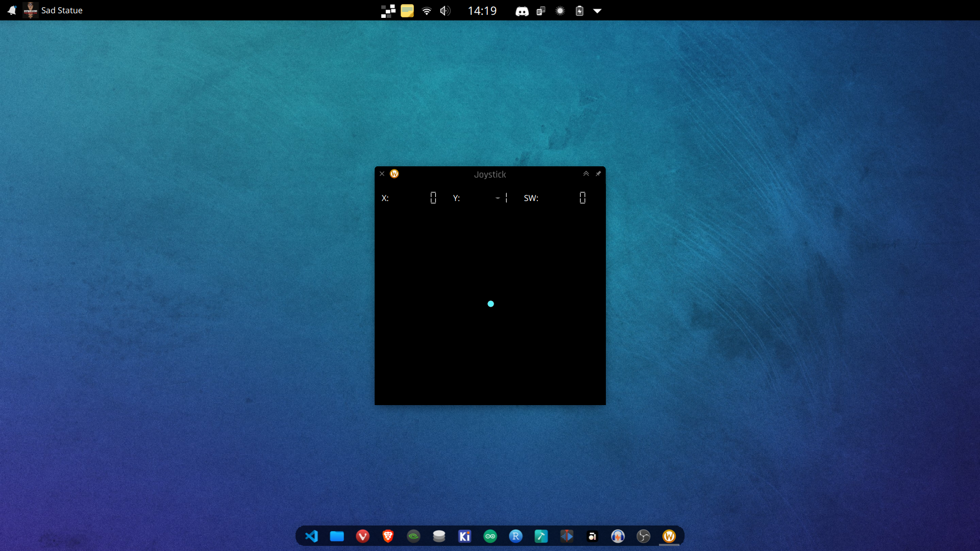Screen dimensions: 980x551
Task: Toggle the Wi-Fi network indicator
Action: [x=427, y=11]
